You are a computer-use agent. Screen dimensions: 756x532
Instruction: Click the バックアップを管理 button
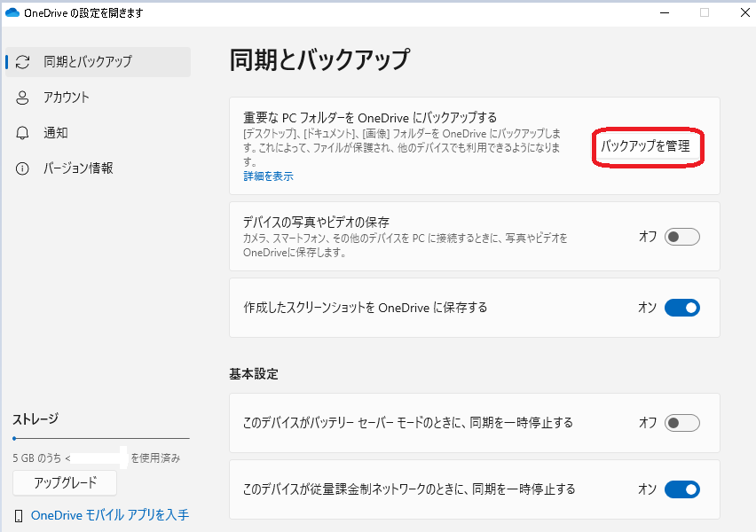(646, 146)
